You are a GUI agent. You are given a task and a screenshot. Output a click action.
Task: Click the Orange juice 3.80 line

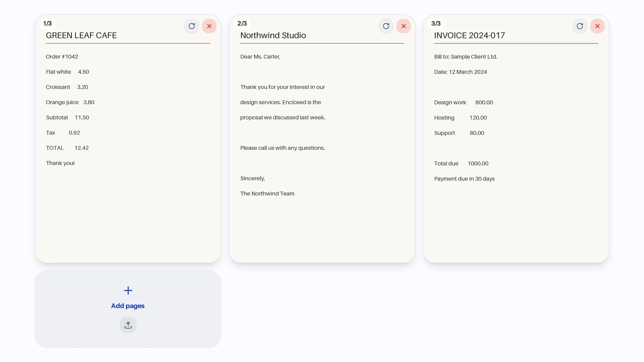(70, 102)
